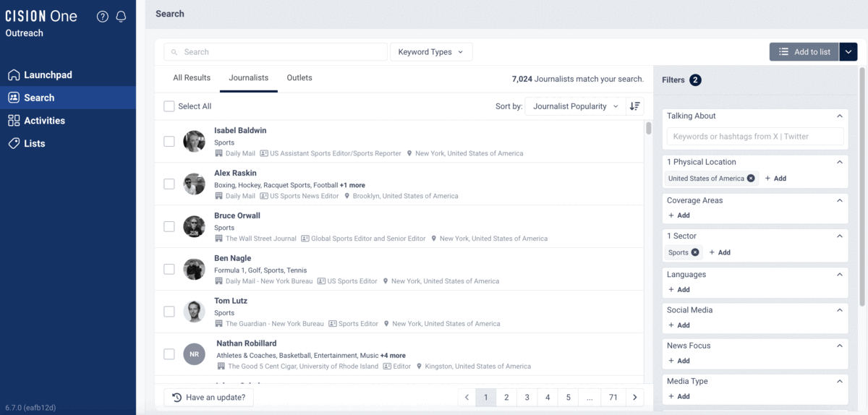
Task: Click Ben Nagle's profile photo
Action: coord(194,270)
